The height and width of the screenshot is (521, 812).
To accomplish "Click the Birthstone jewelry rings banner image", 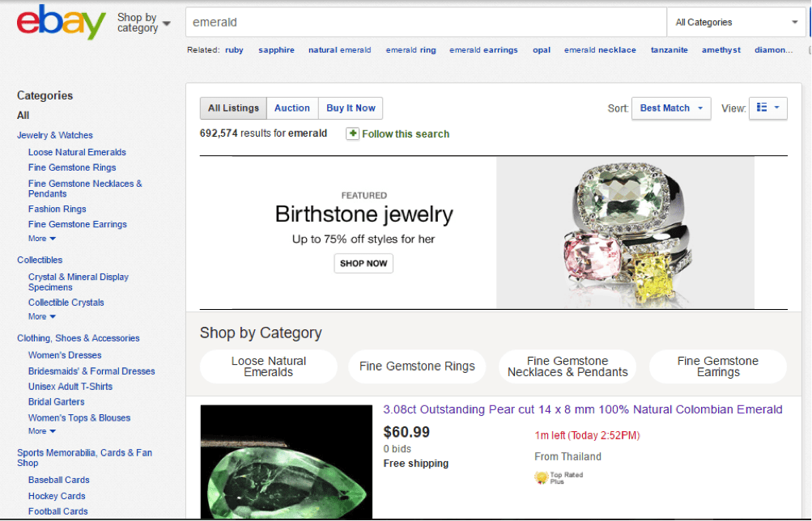I will point(625,232).
